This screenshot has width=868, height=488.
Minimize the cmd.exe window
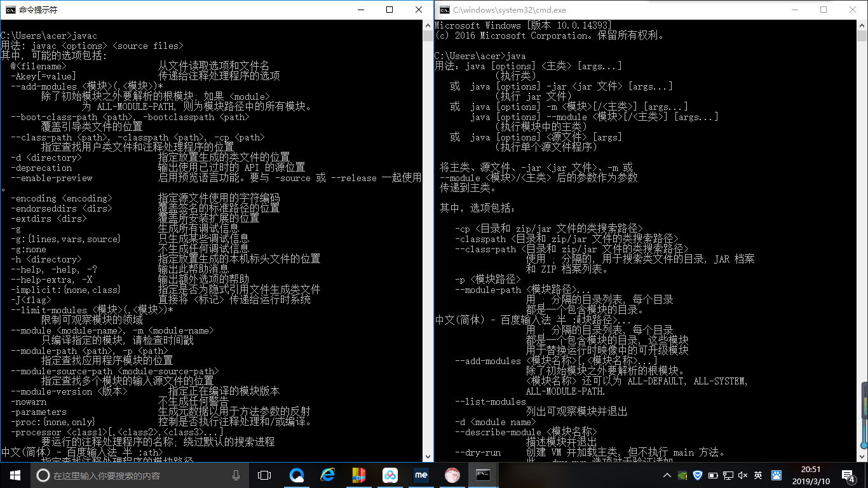click(x=795, y=10)
